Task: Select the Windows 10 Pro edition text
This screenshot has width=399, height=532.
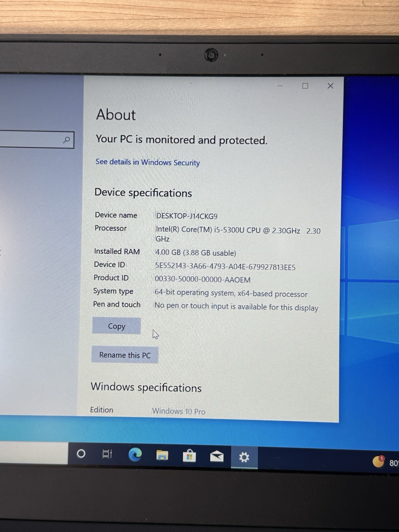Action: coord(179,411)
